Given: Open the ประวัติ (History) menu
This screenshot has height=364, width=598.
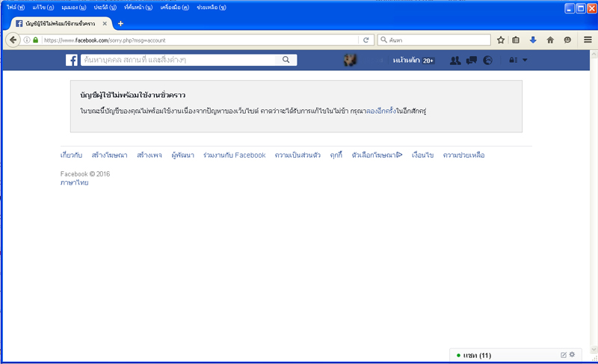Looking at the screenshot, I should [105, 7].
